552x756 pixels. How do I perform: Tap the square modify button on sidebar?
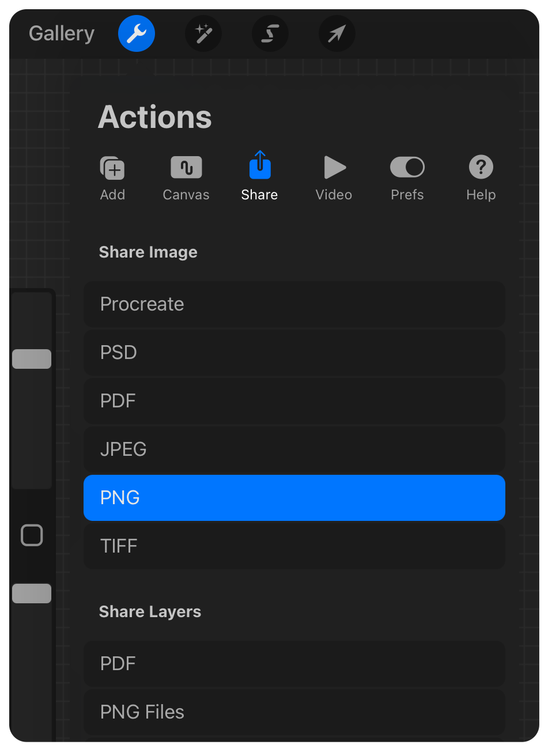32,535
